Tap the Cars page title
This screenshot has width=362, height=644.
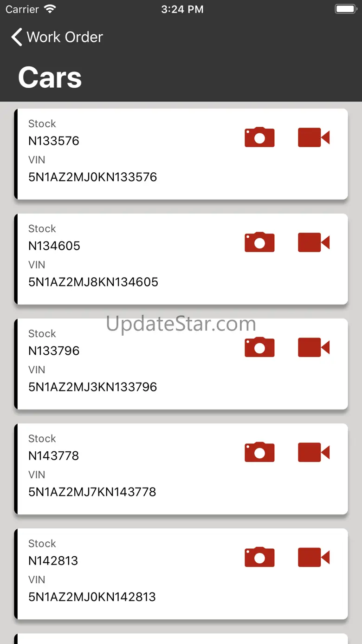(x=50, y=77)
